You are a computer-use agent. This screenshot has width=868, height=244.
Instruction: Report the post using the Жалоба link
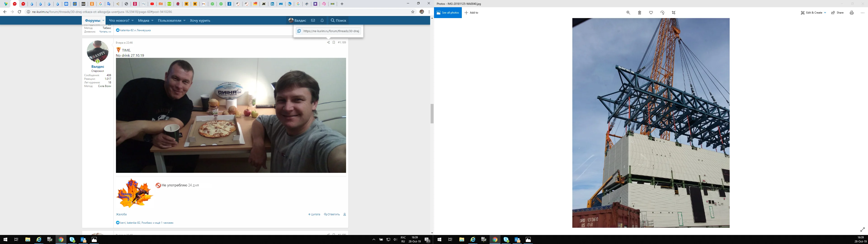(x=121, y=214)
